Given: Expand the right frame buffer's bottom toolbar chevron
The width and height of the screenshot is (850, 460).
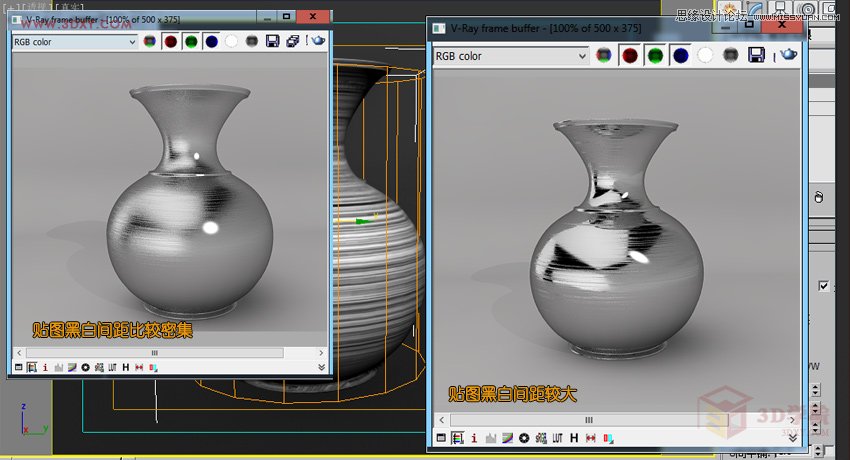Looking at the screenshot, I should [x=793, y=438].
